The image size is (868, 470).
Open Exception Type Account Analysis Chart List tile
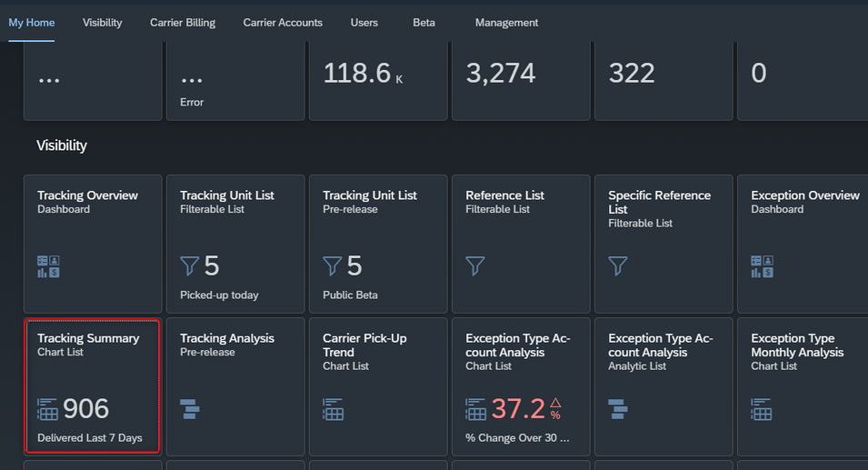click(x=521, y=386)
